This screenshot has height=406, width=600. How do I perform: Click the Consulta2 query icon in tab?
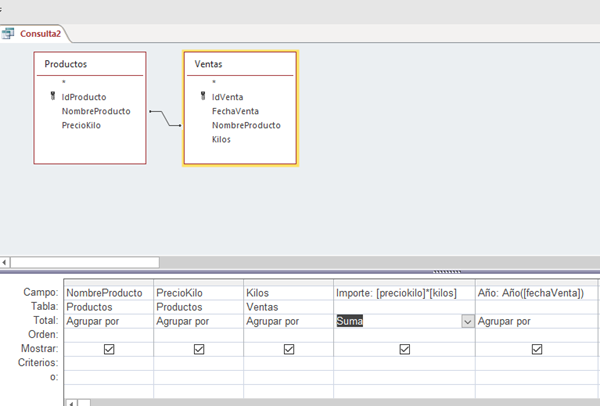(12, 33)
